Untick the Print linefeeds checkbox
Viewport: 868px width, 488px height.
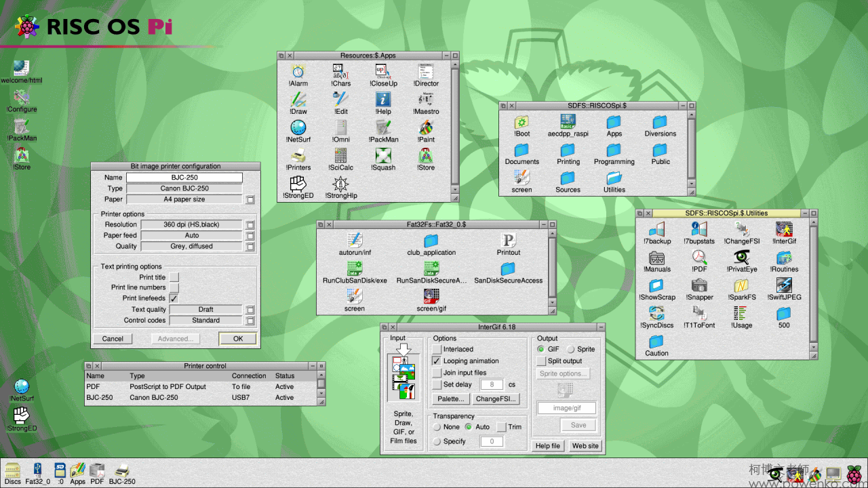click(174, 298)
